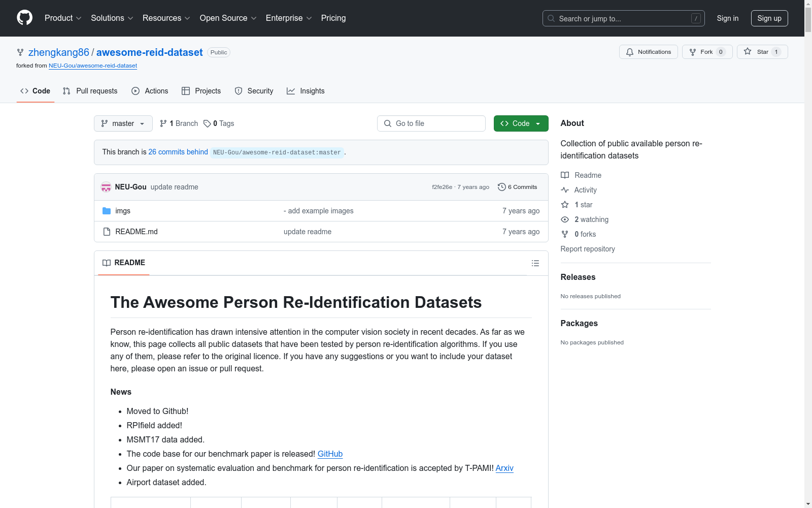Click the About heading text
Viewport: 812px width, 508px height.
click(572, 123)
